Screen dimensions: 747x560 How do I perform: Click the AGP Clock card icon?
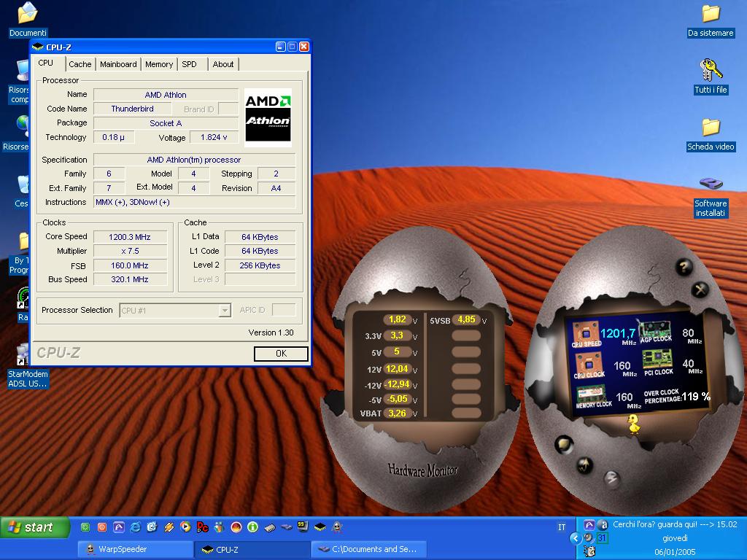(x=654, y=329)
